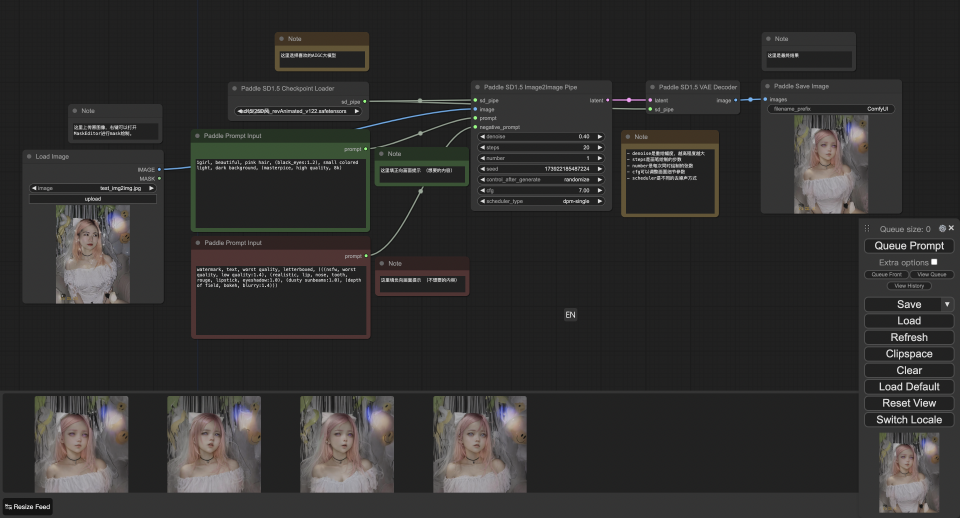Decrease cfg with its left arrow

tap(482, 190)
